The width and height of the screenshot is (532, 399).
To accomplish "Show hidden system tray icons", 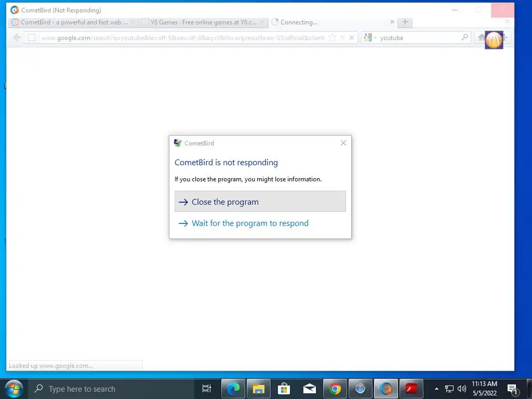I will tap(436, 389).
